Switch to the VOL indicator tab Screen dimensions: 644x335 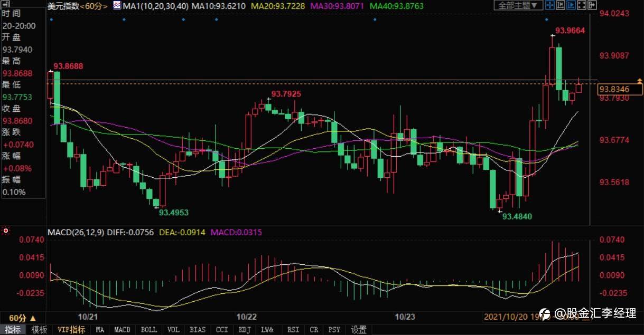click(173, 330)
